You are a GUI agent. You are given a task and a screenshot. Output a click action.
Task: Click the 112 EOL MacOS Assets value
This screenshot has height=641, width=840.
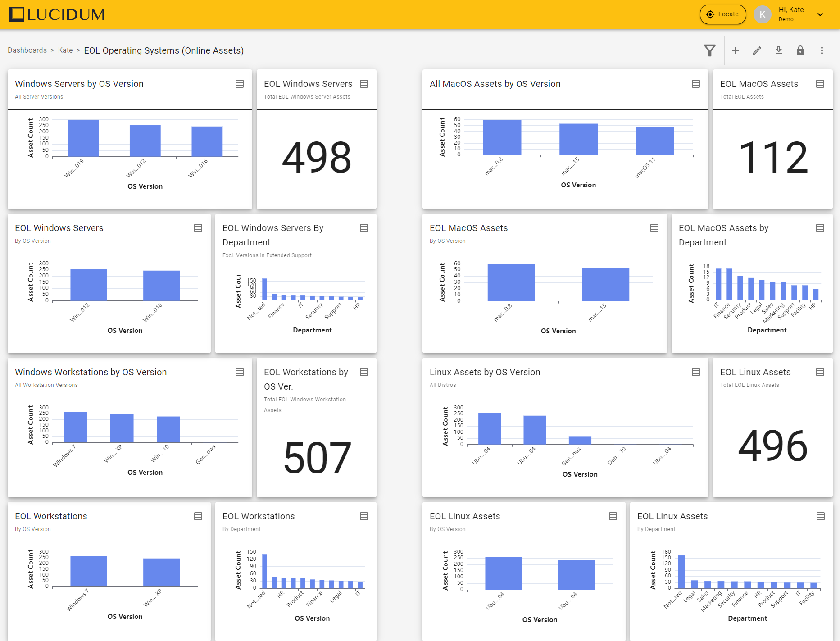tap(773, 157)
